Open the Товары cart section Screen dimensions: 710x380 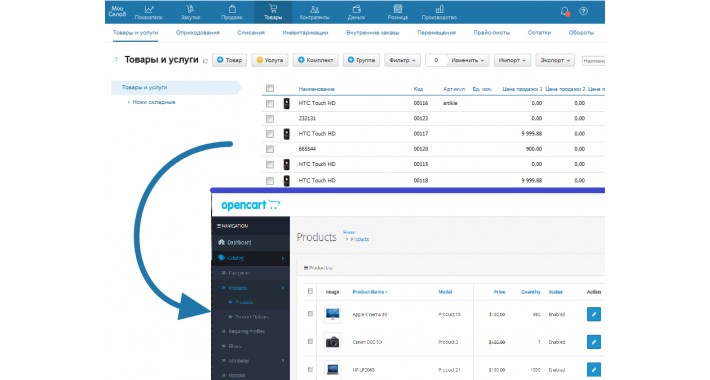pyautogui.click(x=273, y=12)
